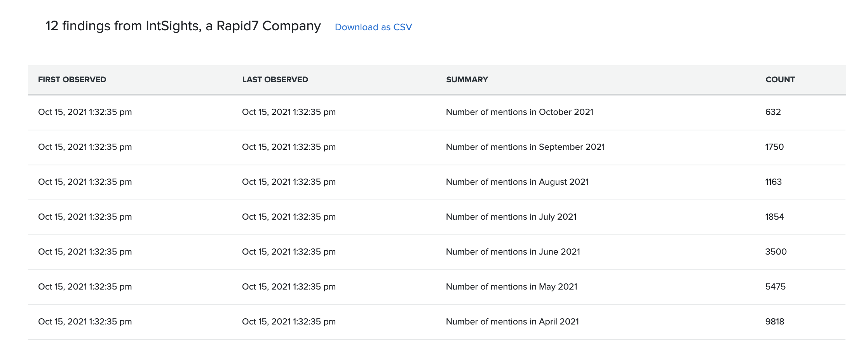Select the 12 findings from IntSights heading
Image resolution: width=868 pixels, height=347 pixels.
click(183, 26)
